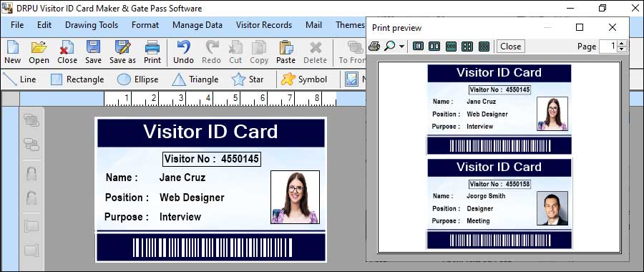Click the align-right bracket sidebar icon
Screen dimensions: 644x272
click(31, 251)
